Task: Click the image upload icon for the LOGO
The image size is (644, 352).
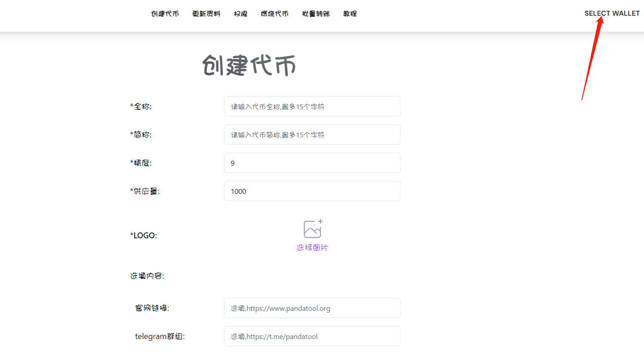Action: coord(313,229)
